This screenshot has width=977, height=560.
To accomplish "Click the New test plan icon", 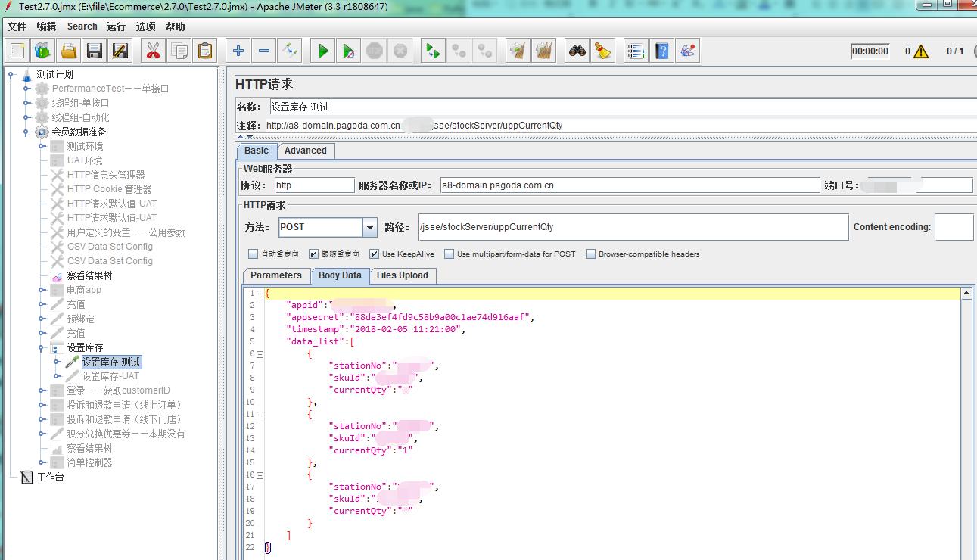I will coord(17,51).
